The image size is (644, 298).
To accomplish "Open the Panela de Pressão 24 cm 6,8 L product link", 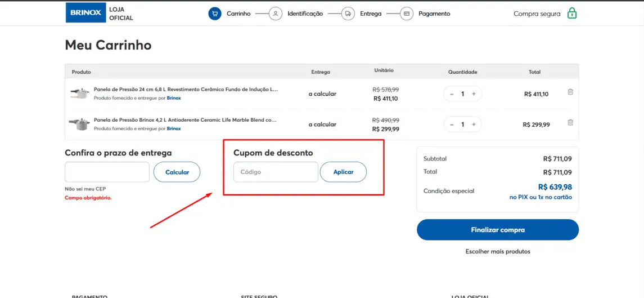I will click(x=186, y=90).
